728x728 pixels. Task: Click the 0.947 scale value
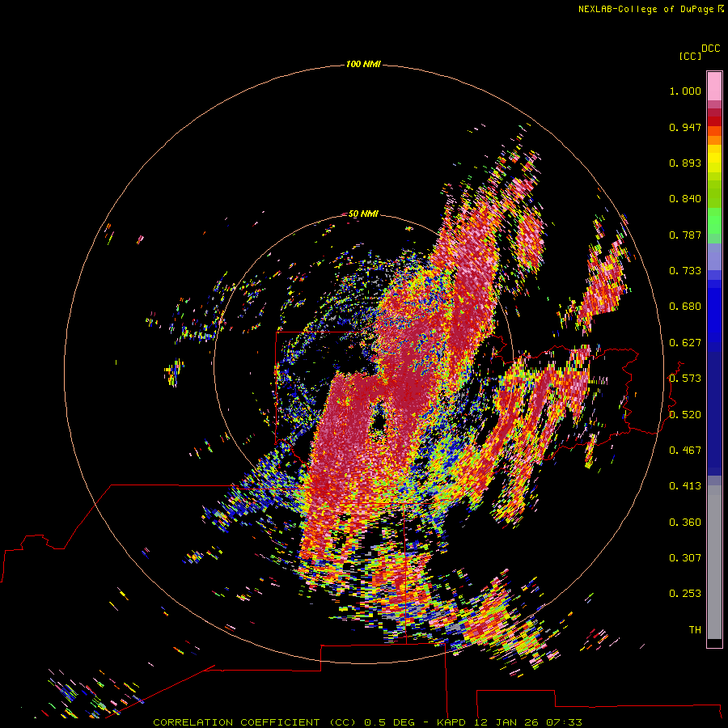[685, 127]
